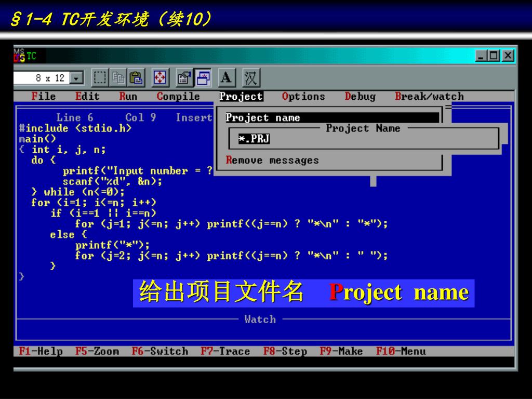Click F8-Step in the status bar
Viewport: 532px width, 399px height.
[x=285, y=351]
